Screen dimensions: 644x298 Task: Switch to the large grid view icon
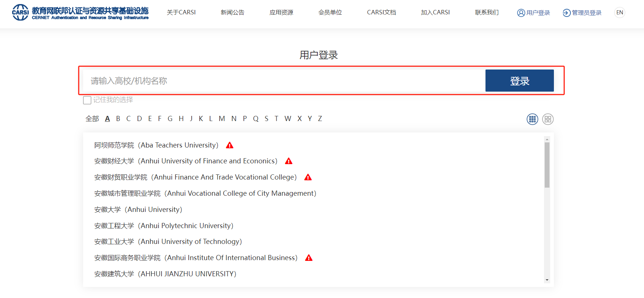pos(548,119)
